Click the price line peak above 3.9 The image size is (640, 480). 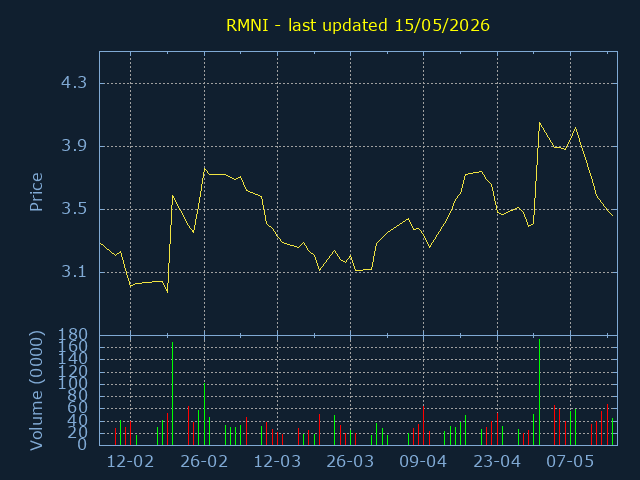pyautogui.click(x=539, y=122)
